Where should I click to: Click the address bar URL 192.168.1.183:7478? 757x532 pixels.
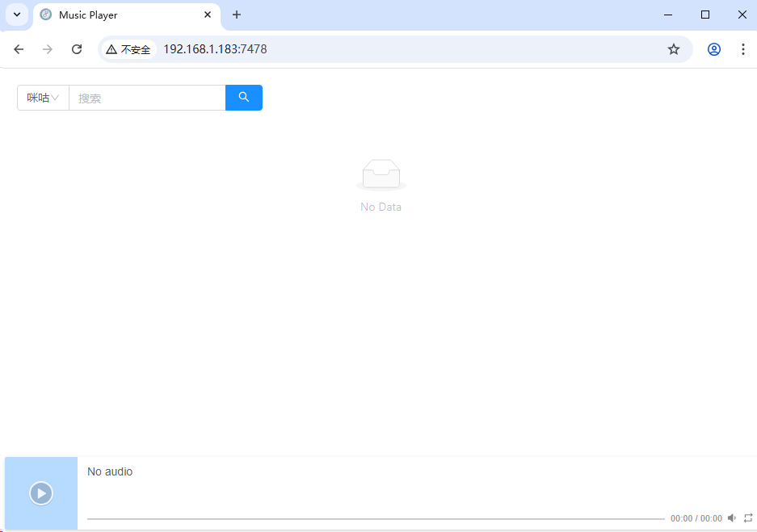pos(215,49)
